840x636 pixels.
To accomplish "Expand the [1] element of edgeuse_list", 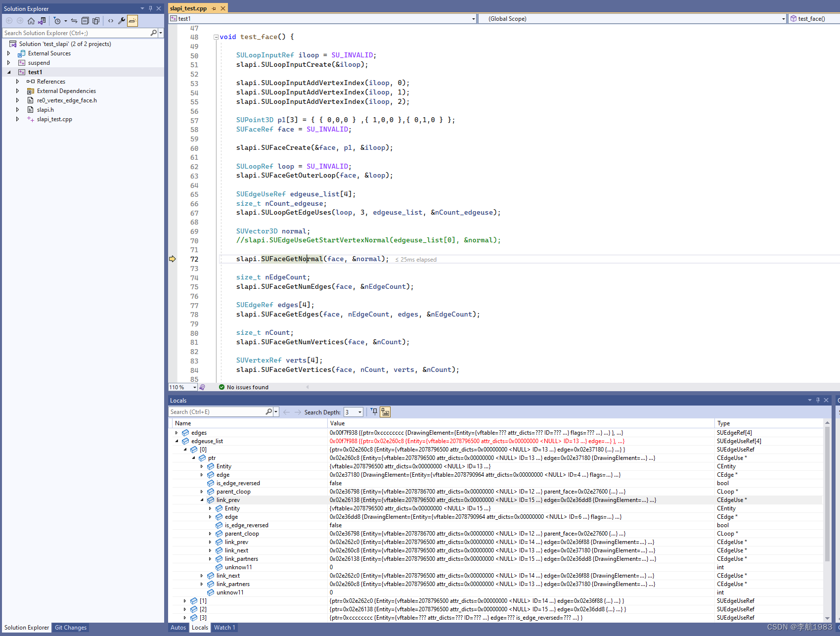I will [185, 601].
